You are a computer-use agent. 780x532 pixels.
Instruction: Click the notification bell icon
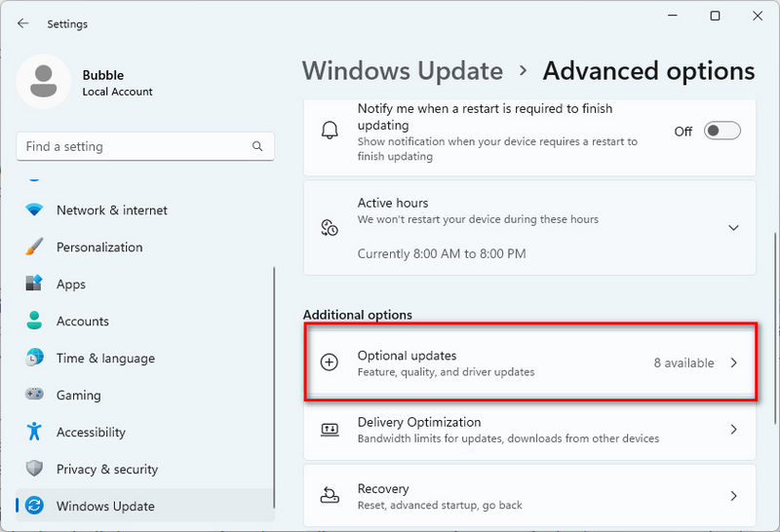point(330,131)
